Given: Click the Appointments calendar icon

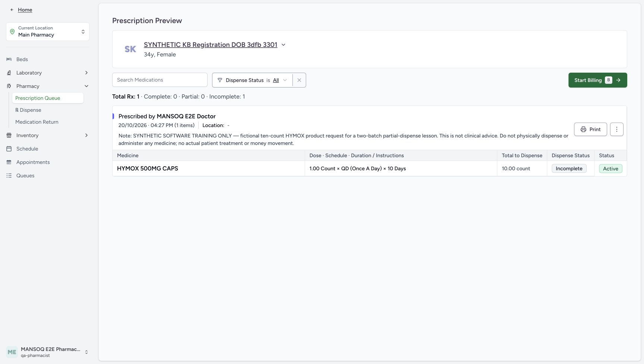Looking at the screenshot, I should (x=9, y=162).
